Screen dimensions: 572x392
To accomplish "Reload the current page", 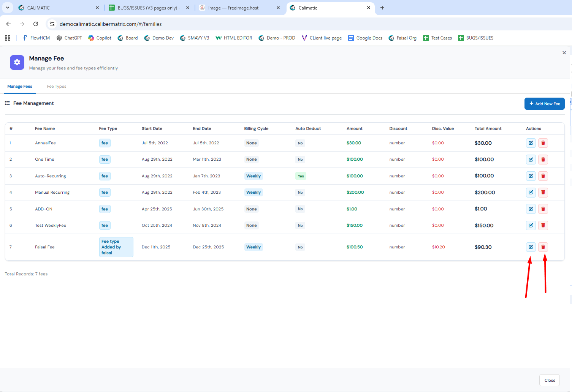I will [x=36, y=24].
